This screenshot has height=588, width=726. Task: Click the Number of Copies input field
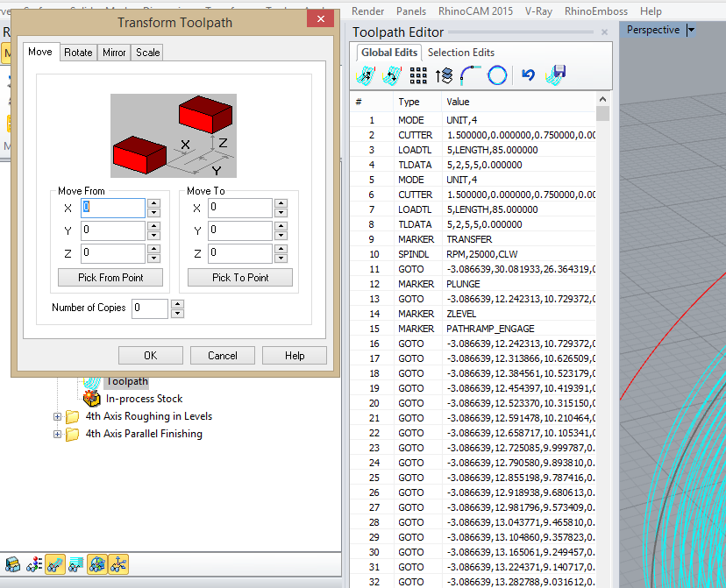149,308
